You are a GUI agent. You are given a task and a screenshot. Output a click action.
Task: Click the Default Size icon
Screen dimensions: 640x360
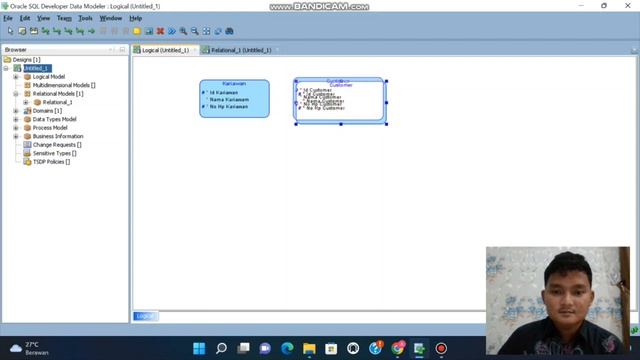(218, 31)
